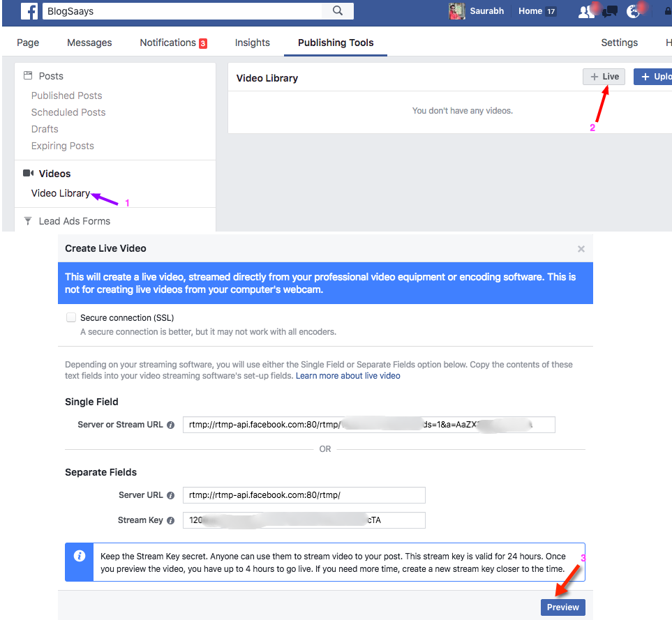Open the Settings tab
The width and height of the screenshot is (672, 620).
pos(619,43)
